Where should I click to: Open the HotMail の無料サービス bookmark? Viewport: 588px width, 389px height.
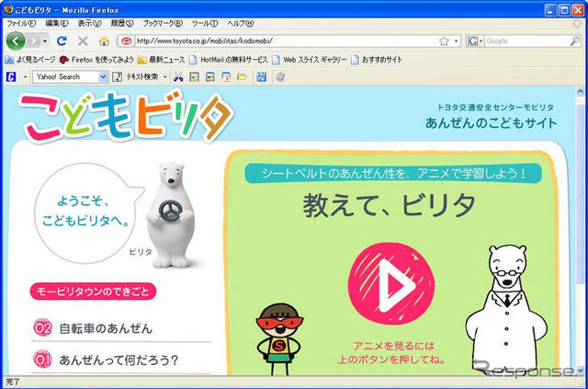(229, 60)
